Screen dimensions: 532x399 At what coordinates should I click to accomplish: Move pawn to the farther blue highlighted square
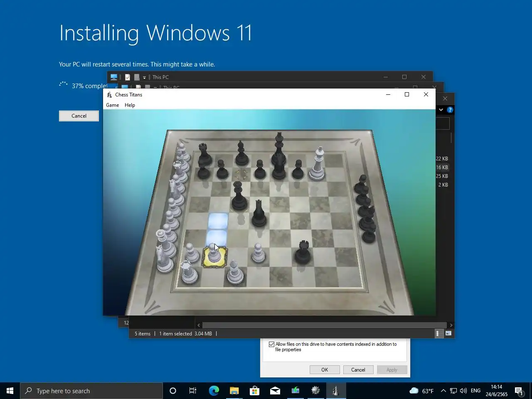click(x=218, y=220)
